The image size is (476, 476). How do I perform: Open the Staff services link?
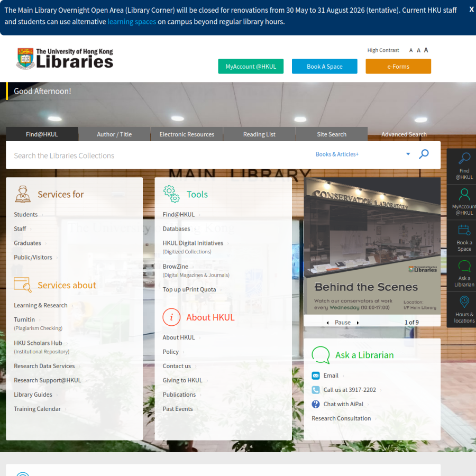click(x=20, y=228)
